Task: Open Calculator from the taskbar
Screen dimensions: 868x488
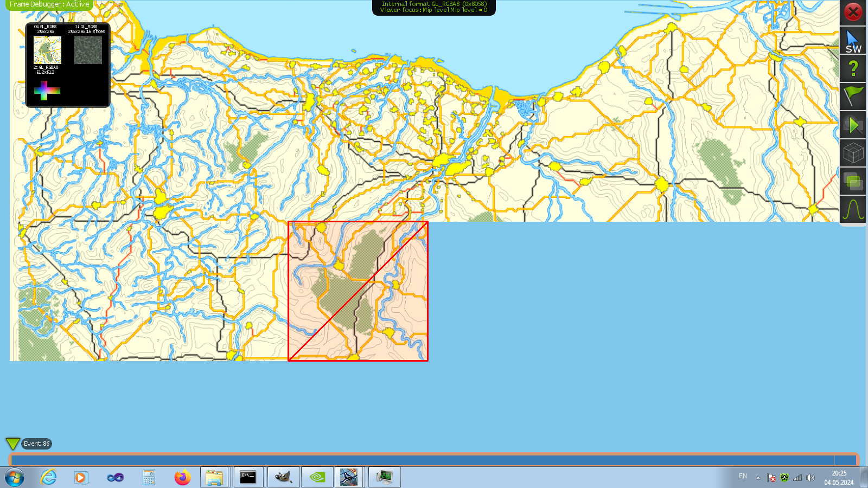Action: tap(149, 477)
